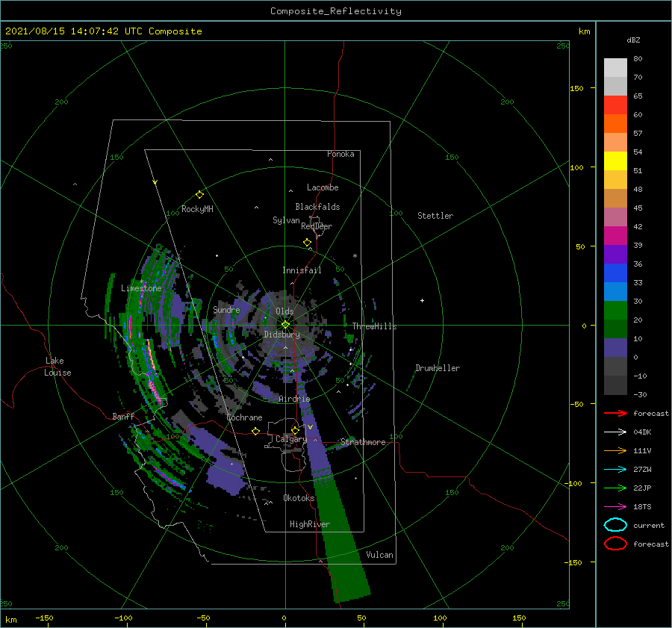The image size is (672, 628).
Task: Click the Didsbury label on map
Action: (282, 335)
